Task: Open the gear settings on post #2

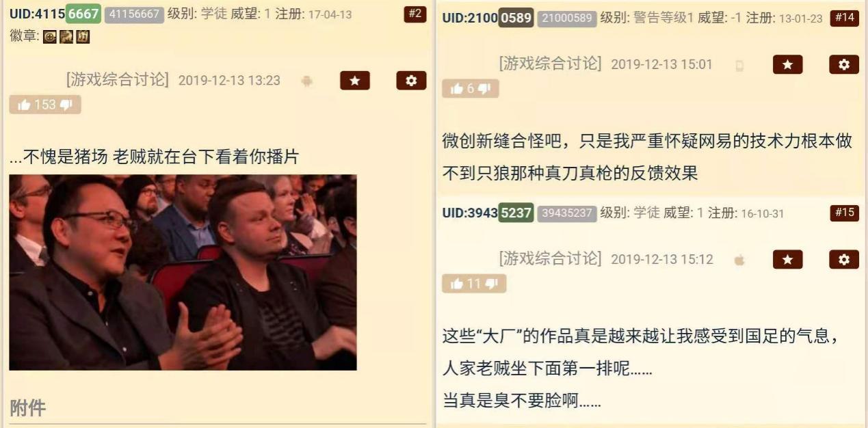Action: 411,81
